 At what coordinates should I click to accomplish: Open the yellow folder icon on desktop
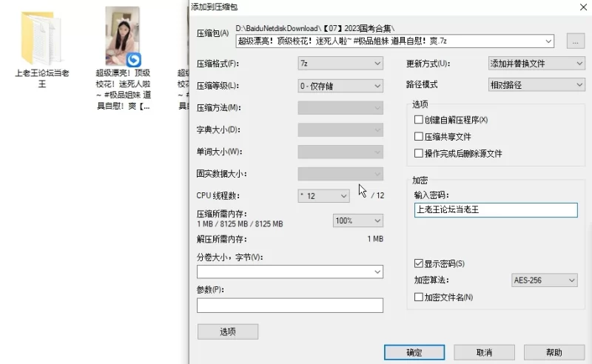pos(41,37)
